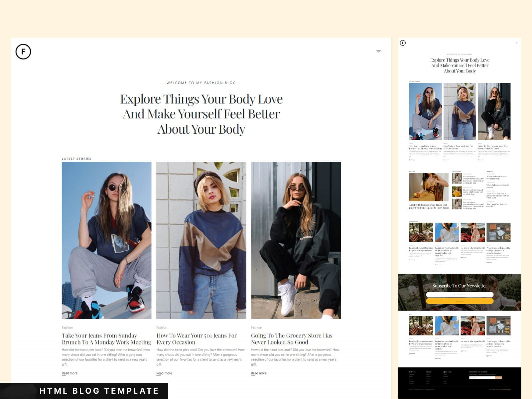
Task: Click Read more under the Sunday Brunch article
Action: [x=69, y=373]
